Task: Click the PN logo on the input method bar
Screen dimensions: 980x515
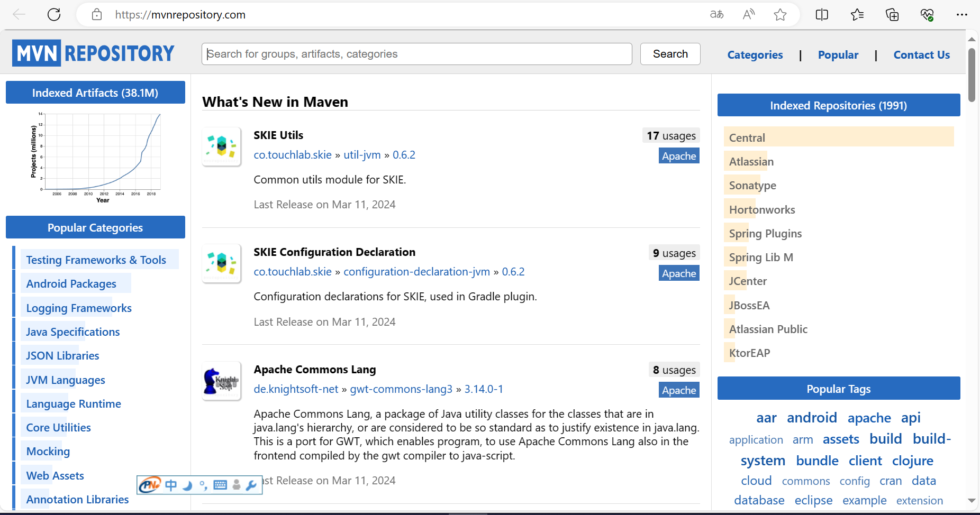Action: click(150, 485)
